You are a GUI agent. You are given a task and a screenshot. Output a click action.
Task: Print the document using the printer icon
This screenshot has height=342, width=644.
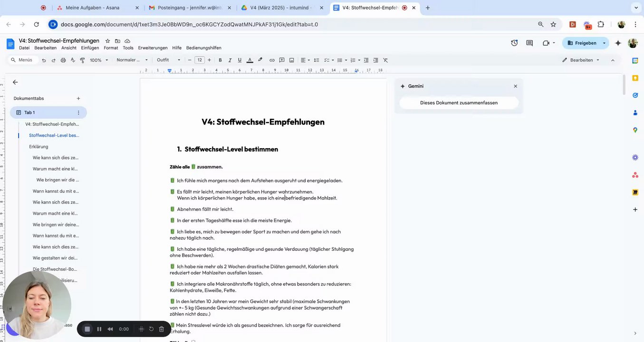[x=63, y=60]
